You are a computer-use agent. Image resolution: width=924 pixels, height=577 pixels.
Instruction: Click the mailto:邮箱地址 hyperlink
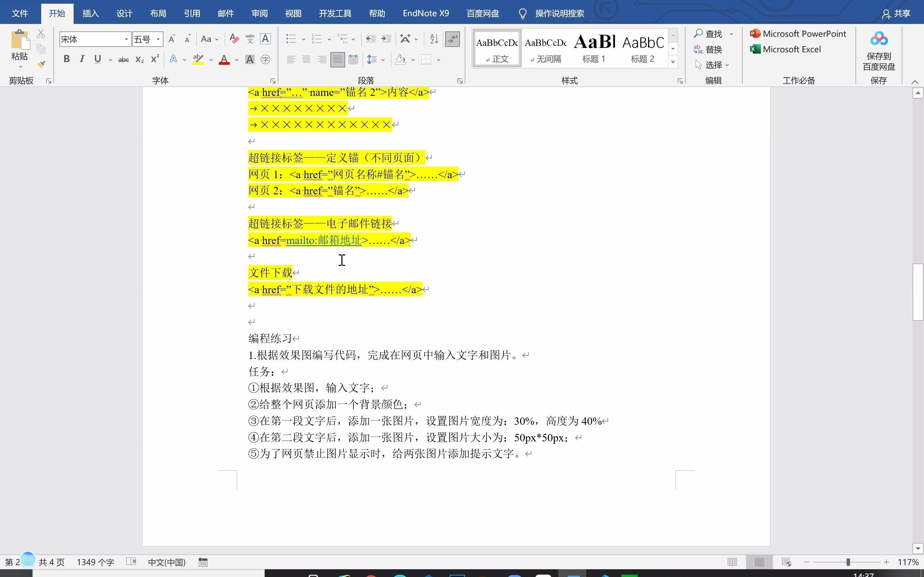click(324, 240)
